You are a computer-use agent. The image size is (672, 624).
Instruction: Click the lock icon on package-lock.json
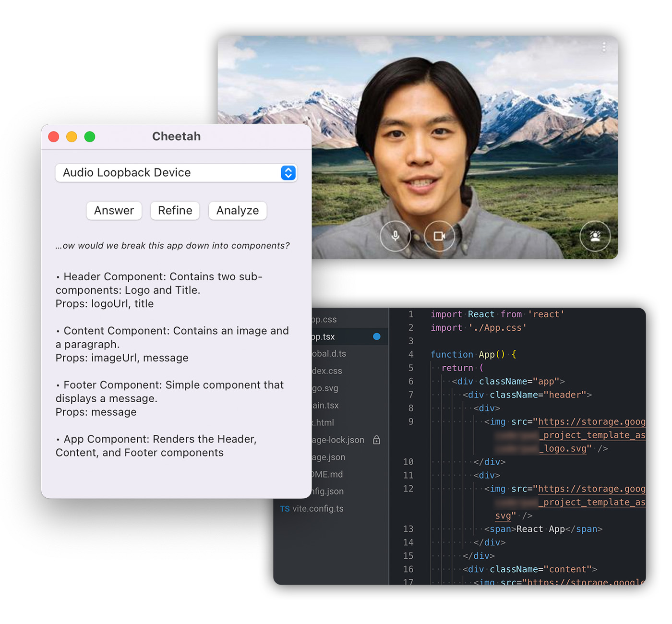[x=376, y=440]
